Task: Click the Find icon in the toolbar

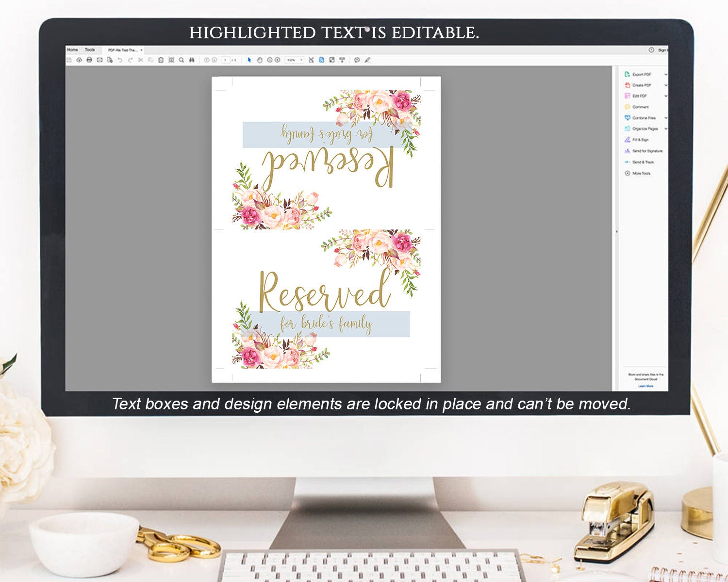Action: (x=181, y=59)
